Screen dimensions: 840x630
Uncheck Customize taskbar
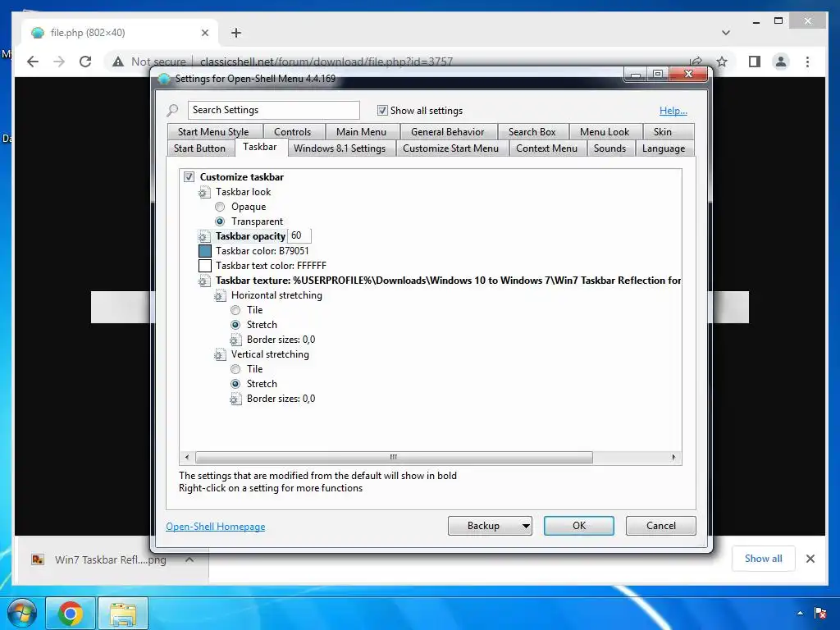point(189,177)
